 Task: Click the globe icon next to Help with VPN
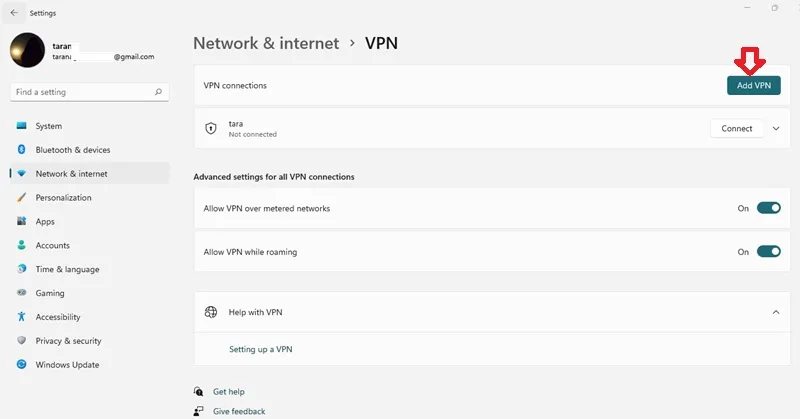coord(211,312)
